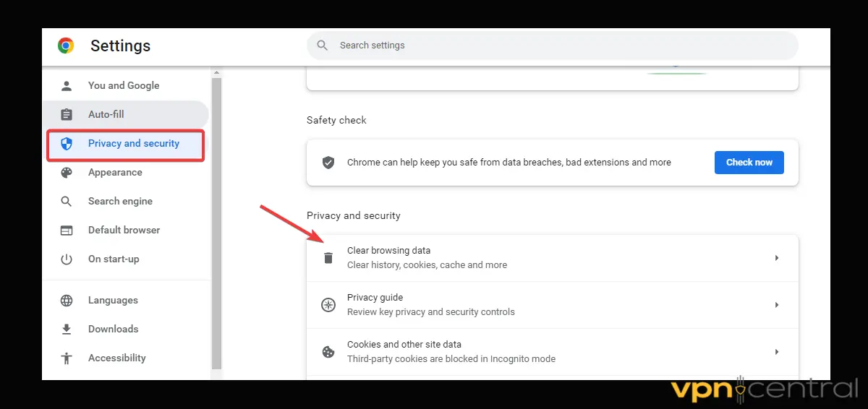This screenshot has width=868, height=409.
Task: Click the Appearance palette icon
Action: click(x=67, y=173)
